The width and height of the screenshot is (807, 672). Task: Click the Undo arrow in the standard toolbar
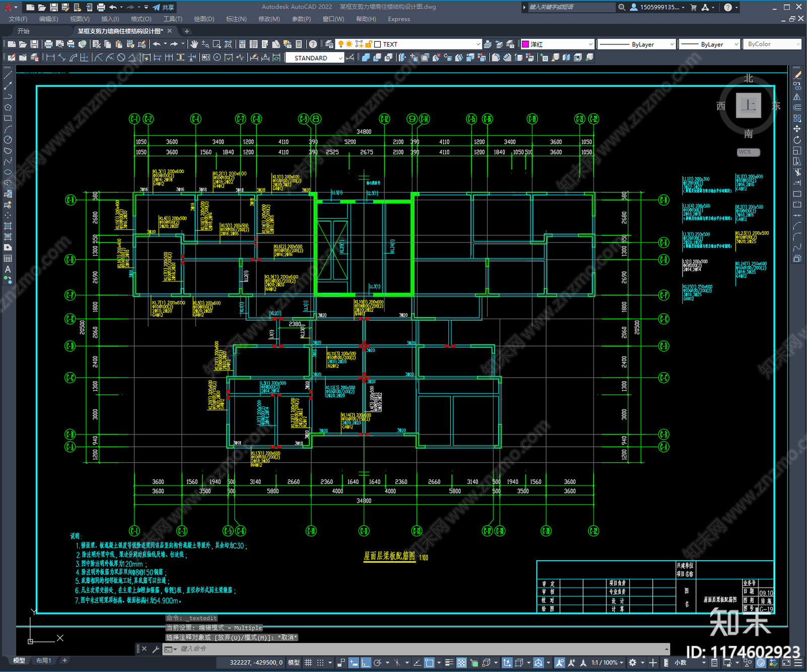coord(157,44)
